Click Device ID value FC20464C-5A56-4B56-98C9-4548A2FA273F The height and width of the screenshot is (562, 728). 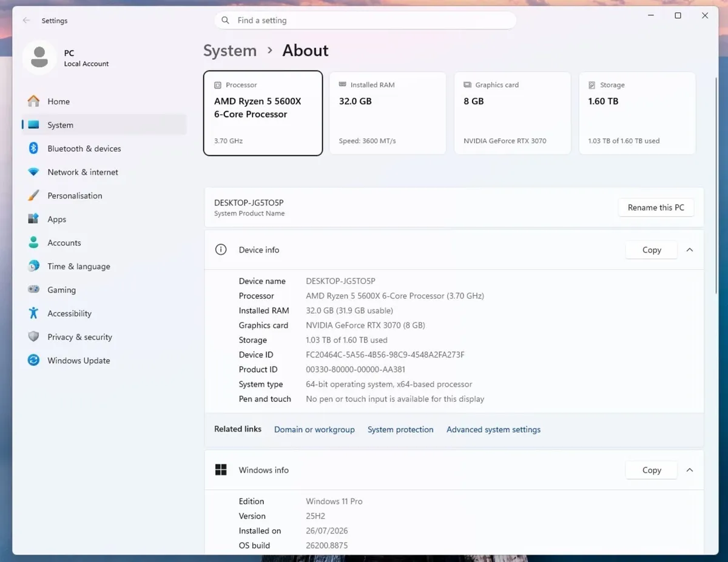385,355
